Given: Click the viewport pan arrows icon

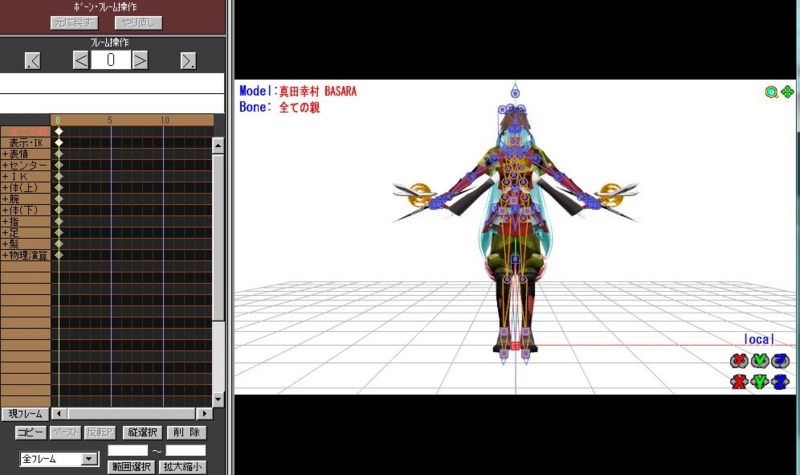Looking at the screenshot, I should [787, 92].
